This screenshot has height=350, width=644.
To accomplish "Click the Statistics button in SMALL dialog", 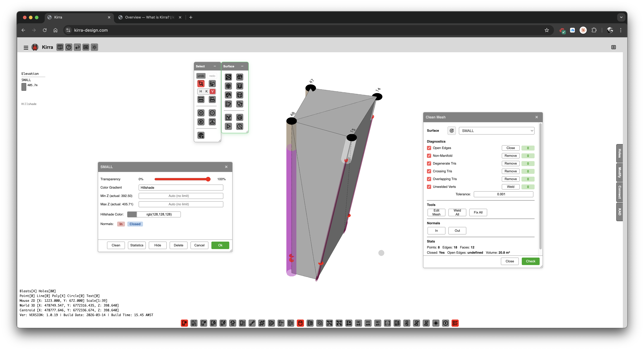I will tap(137, 245).
